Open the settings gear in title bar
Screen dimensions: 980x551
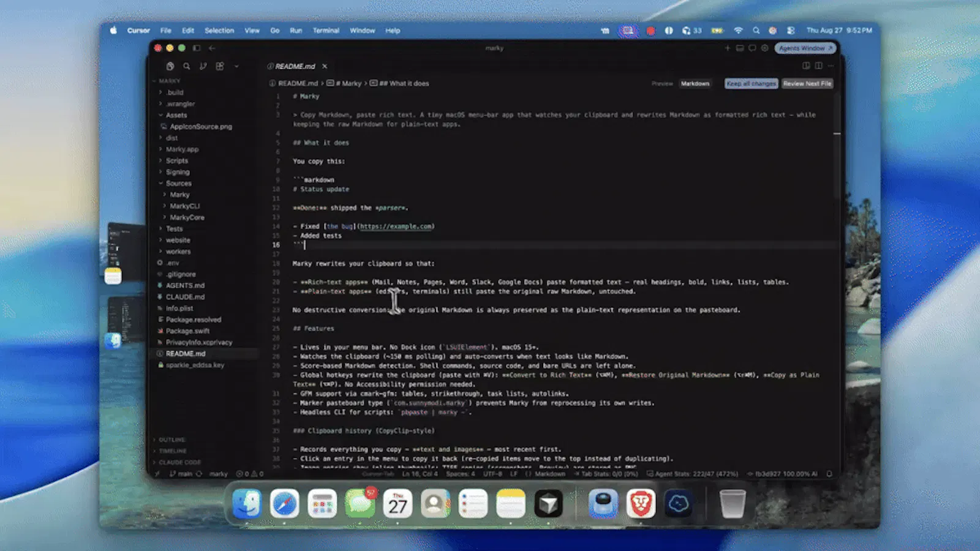[764, 48]
